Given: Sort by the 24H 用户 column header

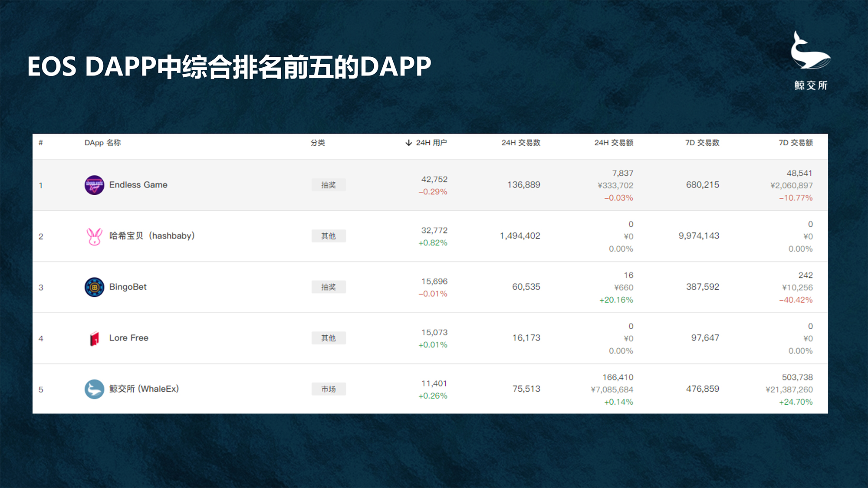Looking at the screenshot, I should click(x=431, y=143).
